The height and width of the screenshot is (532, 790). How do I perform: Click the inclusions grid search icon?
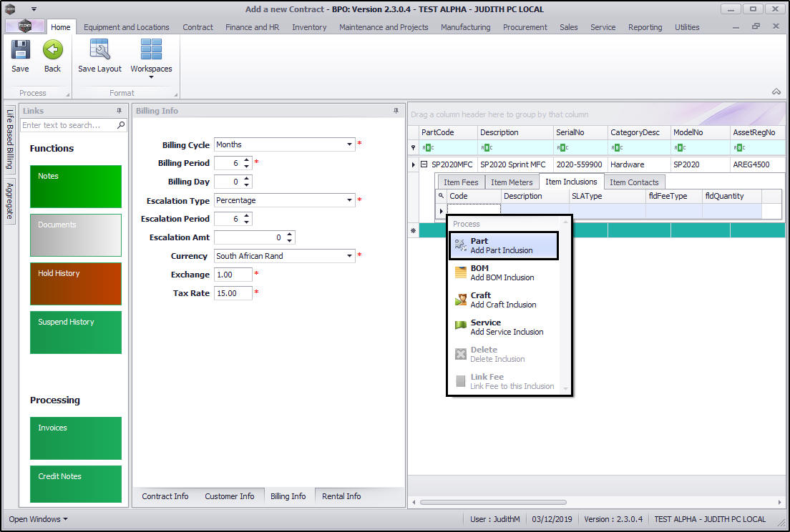[x=441, y=196]
